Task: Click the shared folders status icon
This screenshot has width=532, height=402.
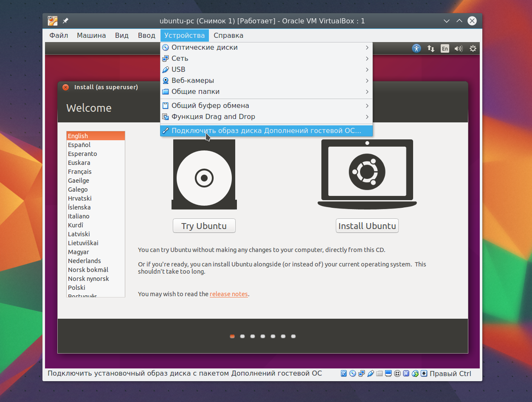Action: pyautogui.click(x=380, y=374)
